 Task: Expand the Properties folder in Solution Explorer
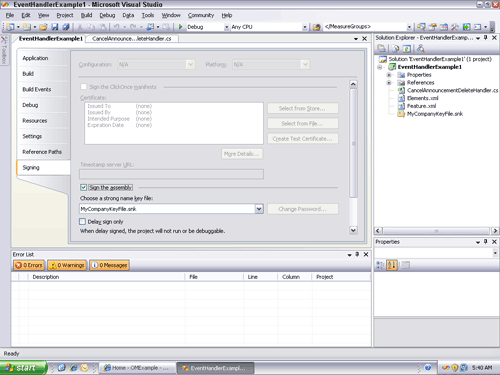coord(389,75)
